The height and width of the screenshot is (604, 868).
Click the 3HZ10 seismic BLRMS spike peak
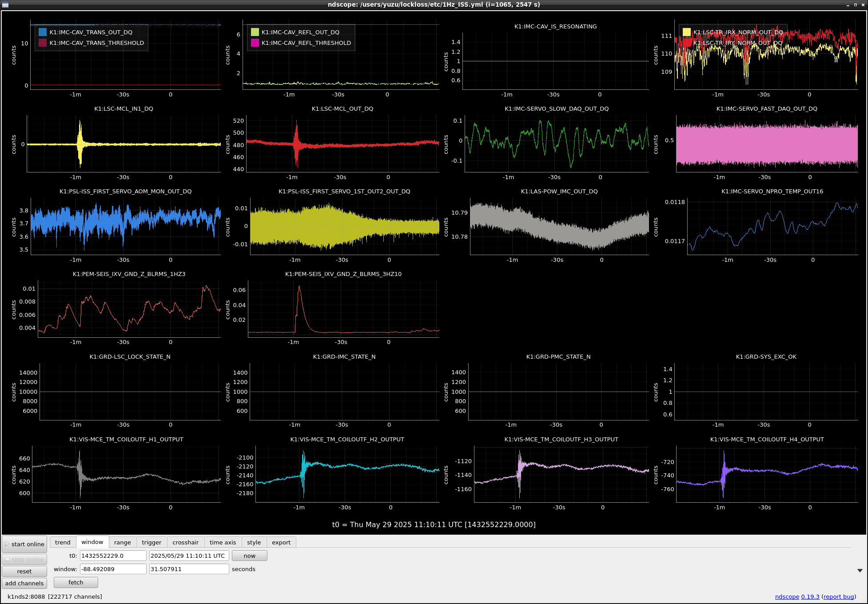click(x=299, y=287)
